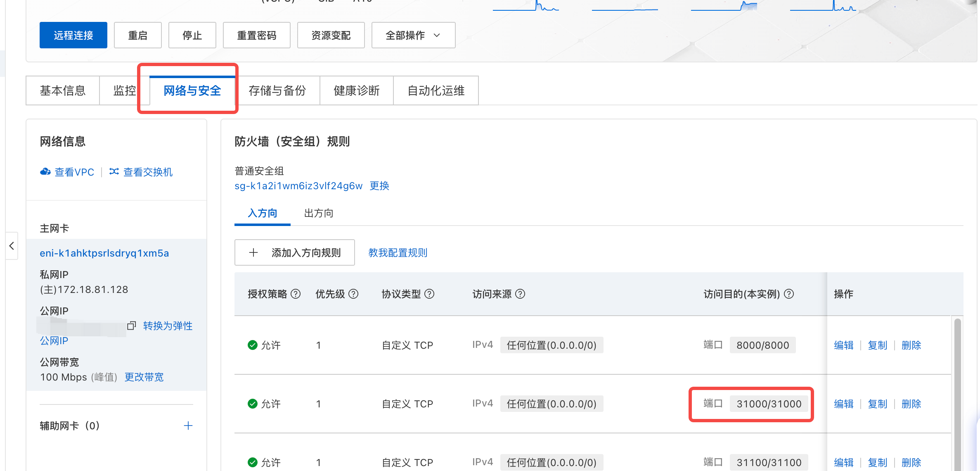Click help icon beside 协议类型 header
Screen dimensions: 980x471
click(429, 294)
